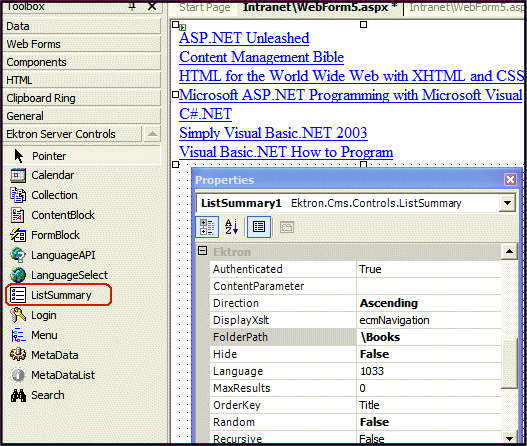This screenshot has height=446, width=527.
Task: Click Properties scrollbar up arrow
Action: pos(509,251)
